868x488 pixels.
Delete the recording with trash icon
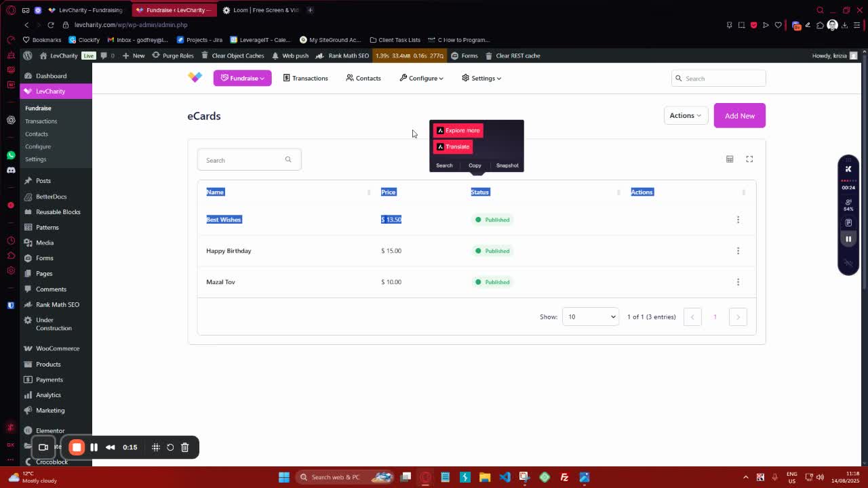[x=184, y=447]
